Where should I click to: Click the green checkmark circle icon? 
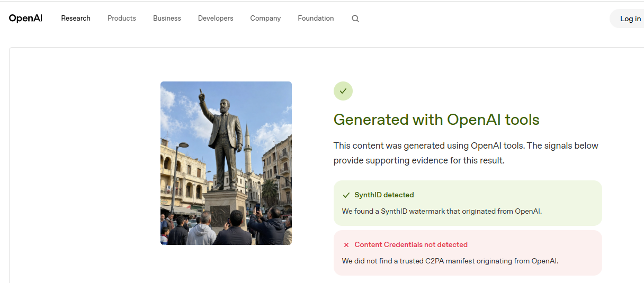(343, 91)
